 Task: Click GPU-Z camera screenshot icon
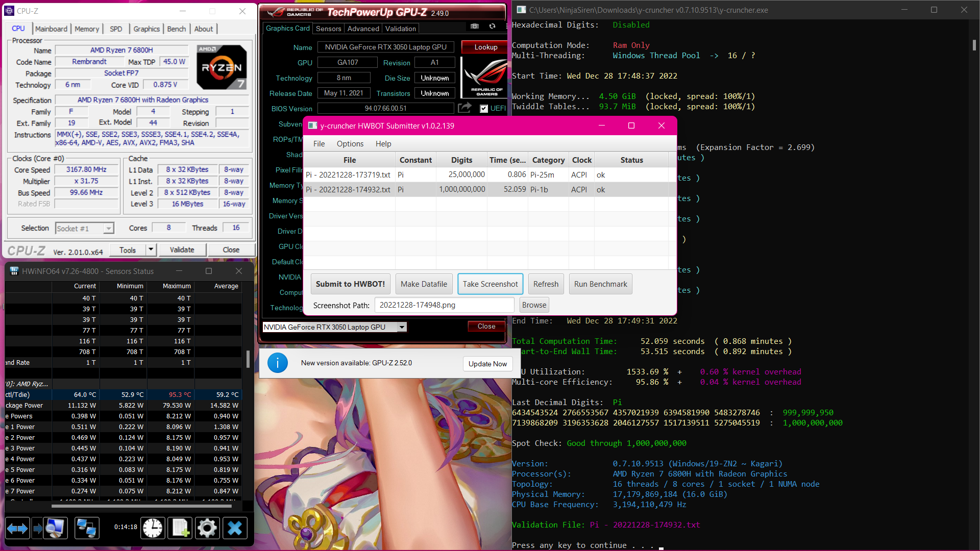475,26
